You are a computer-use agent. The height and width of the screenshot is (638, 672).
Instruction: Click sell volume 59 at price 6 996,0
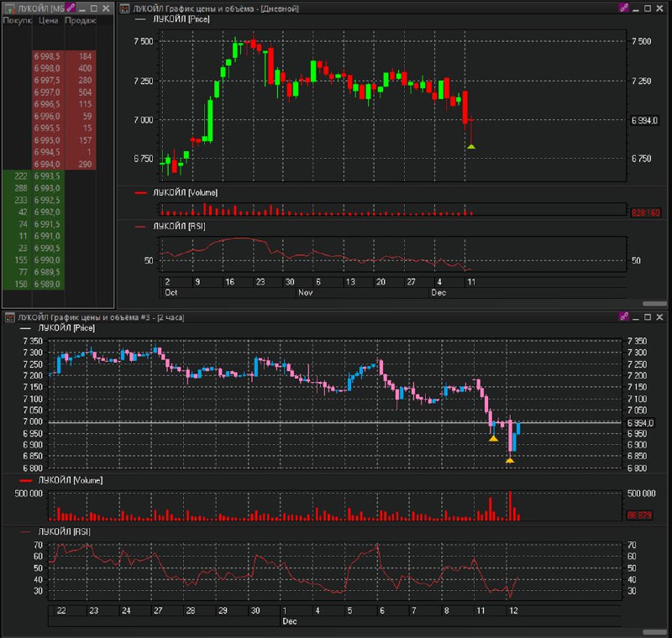pyautogui.click(x=87, y=117)
